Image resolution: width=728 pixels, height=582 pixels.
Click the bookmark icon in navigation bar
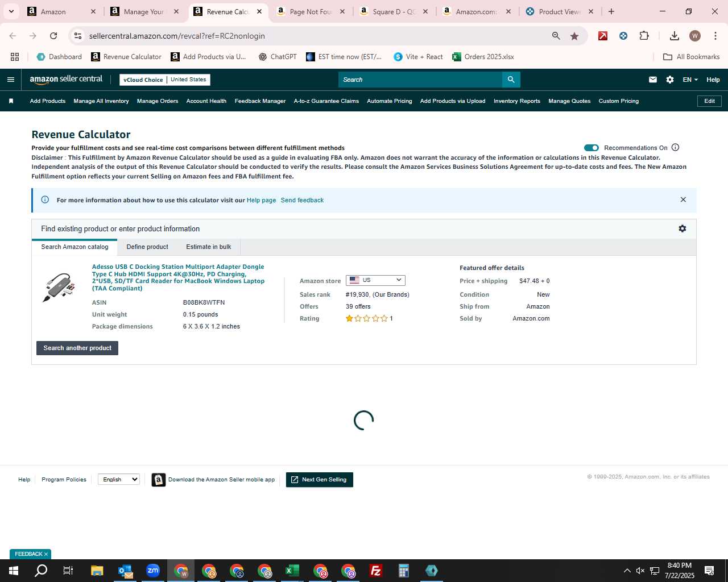click(11, 101)
